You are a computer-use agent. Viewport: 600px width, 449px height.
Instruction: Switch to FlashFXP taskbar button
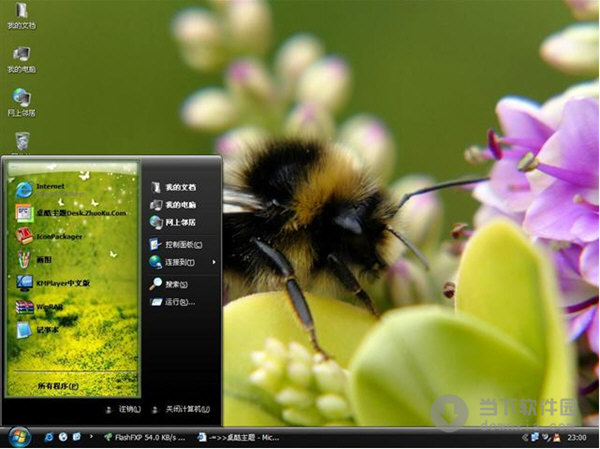(x=145, y=437)
